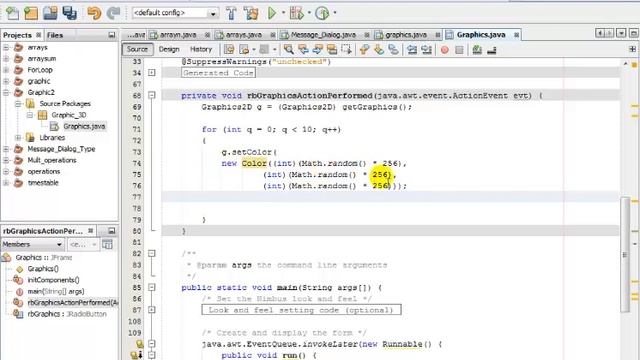Open the Debug Project dropdown arrow
The image size is (640, 360).
(309, 13)
